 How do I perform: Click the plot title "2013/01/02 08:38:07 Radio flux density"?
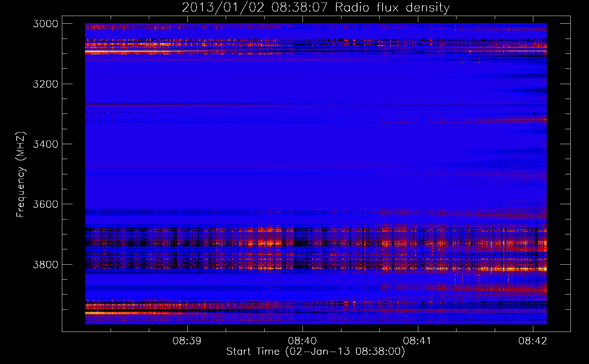316,7
